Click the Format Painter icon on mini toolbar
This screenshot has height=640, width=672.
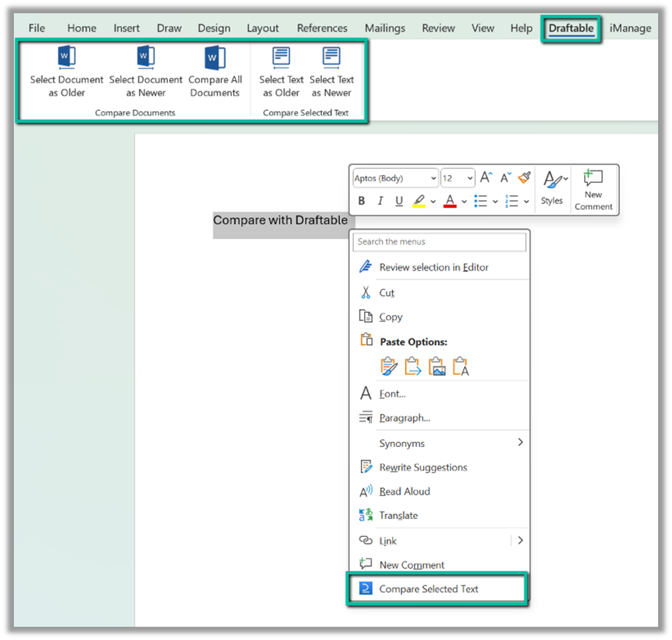click(524, 176)
